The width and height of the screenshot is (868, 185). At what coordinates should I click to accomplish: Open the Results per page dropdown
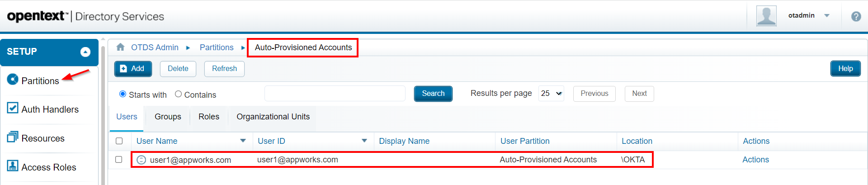(x=551, y=94)
